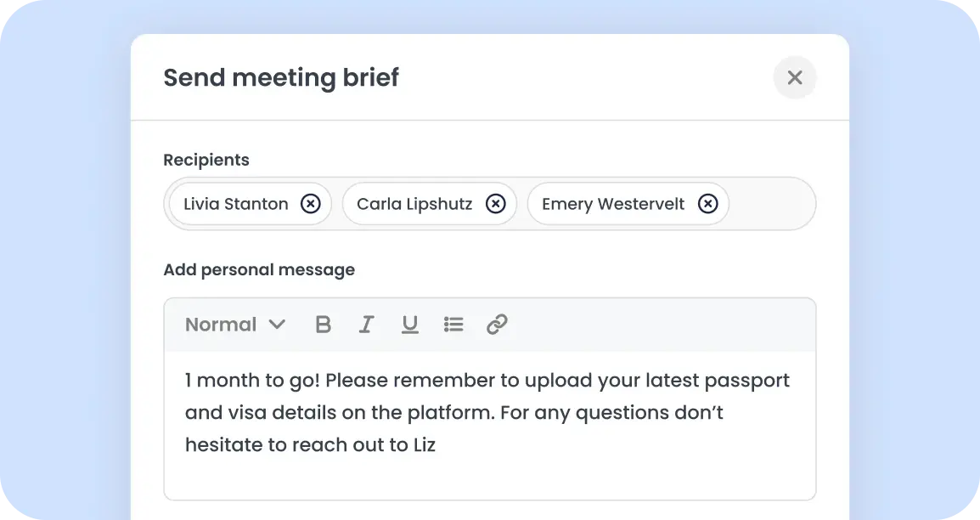Remove Livia Stanton from recipients
The width and height of the screenshot is (980, 520).
311,204
